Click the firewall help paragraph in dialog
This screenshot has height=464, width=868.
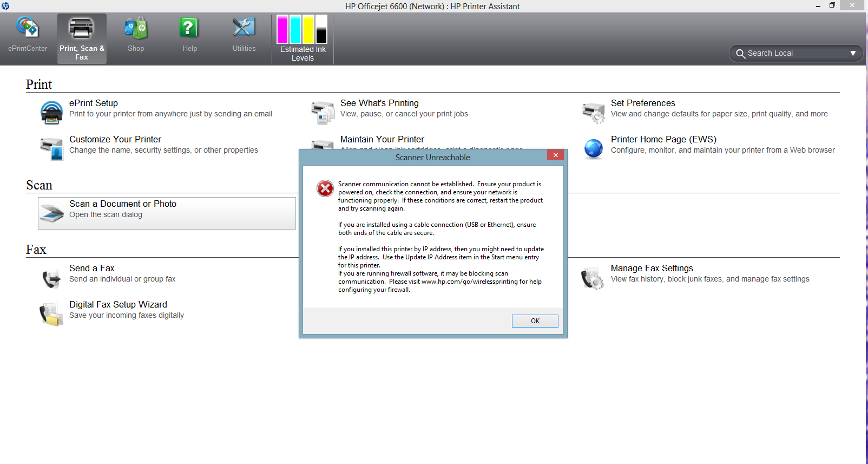tap(440, 282)
